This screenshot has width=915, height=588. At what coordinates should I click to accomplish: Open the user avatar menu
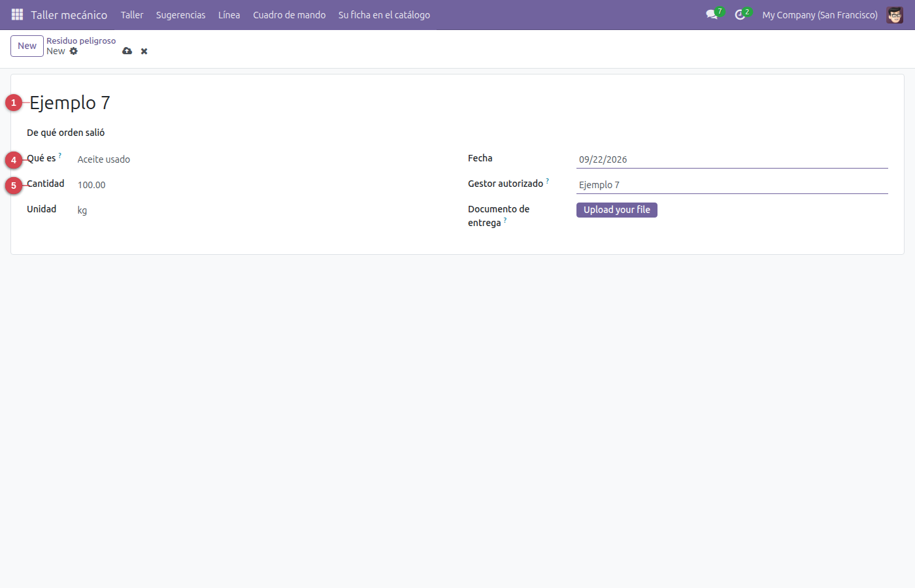coord(895,14)
